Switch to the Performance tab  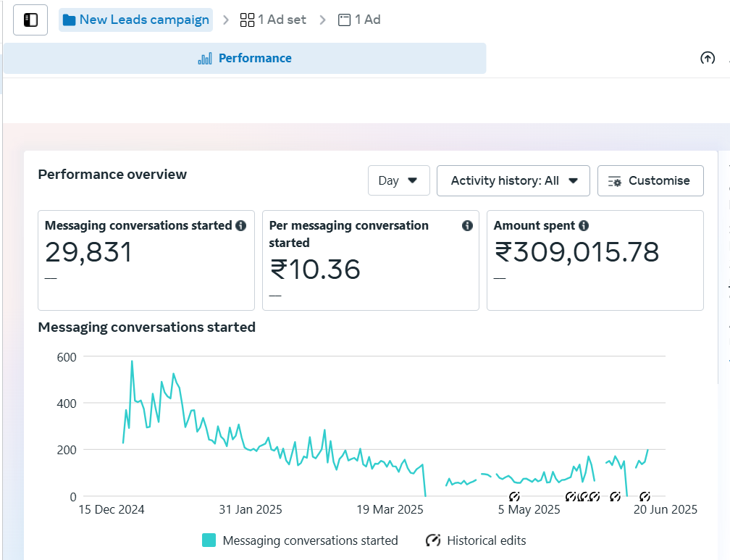coord(245,59)
